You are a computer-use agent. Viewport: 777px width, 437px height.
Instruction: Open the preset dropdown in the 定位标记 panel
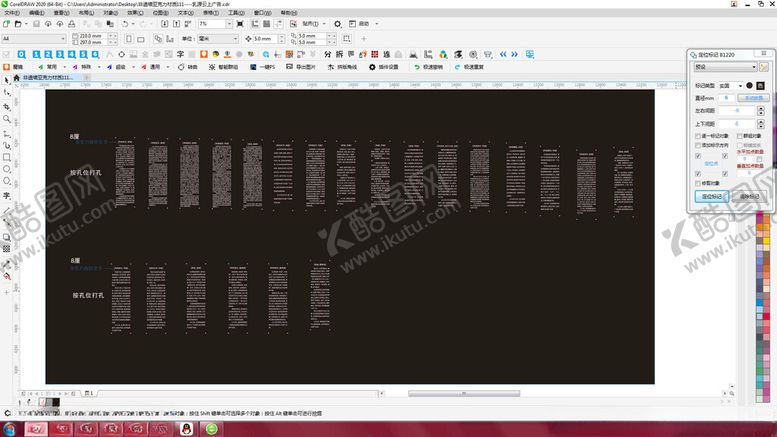[x=725, y=67]
